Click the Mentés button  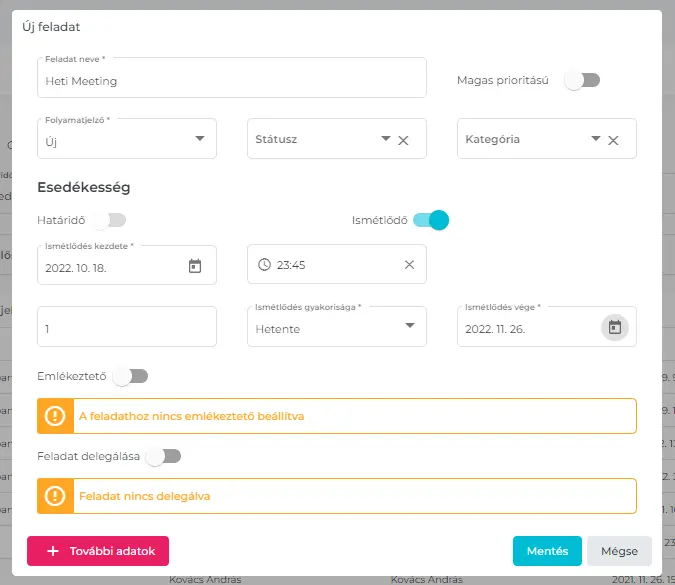pos(547,551)
